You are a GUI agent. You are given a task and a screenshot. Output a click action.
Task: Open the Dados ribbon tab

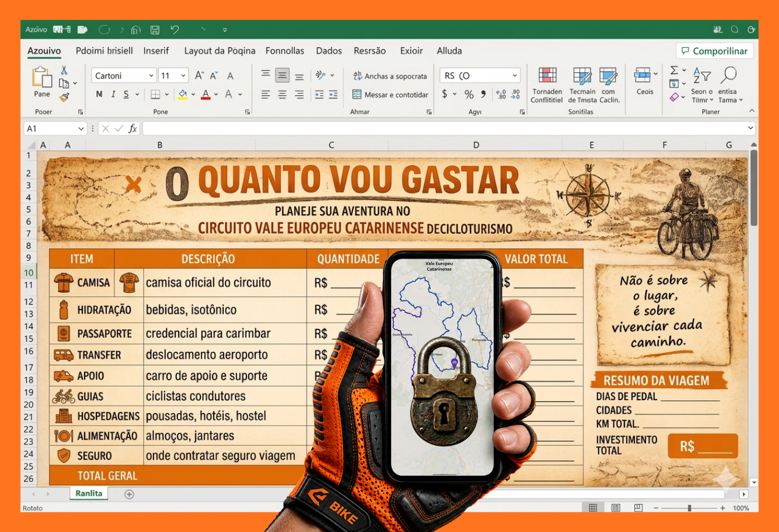click(x=329, y=51)
